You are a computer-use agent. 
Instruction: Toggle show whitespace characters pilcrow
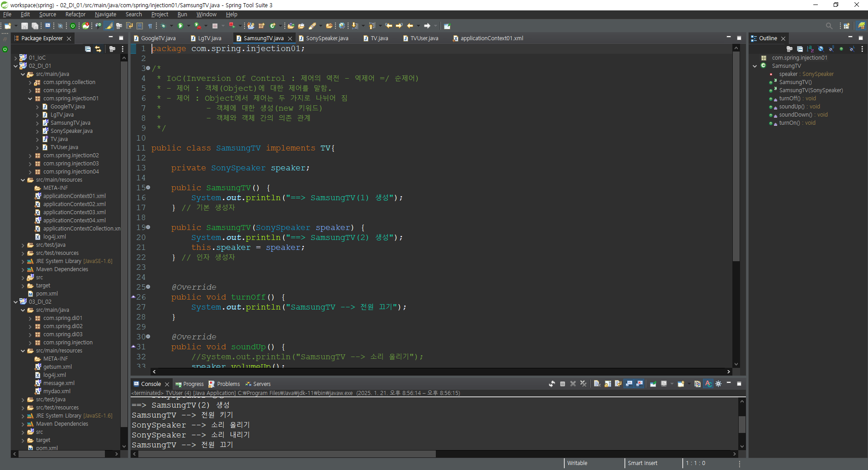pos(150,26)
